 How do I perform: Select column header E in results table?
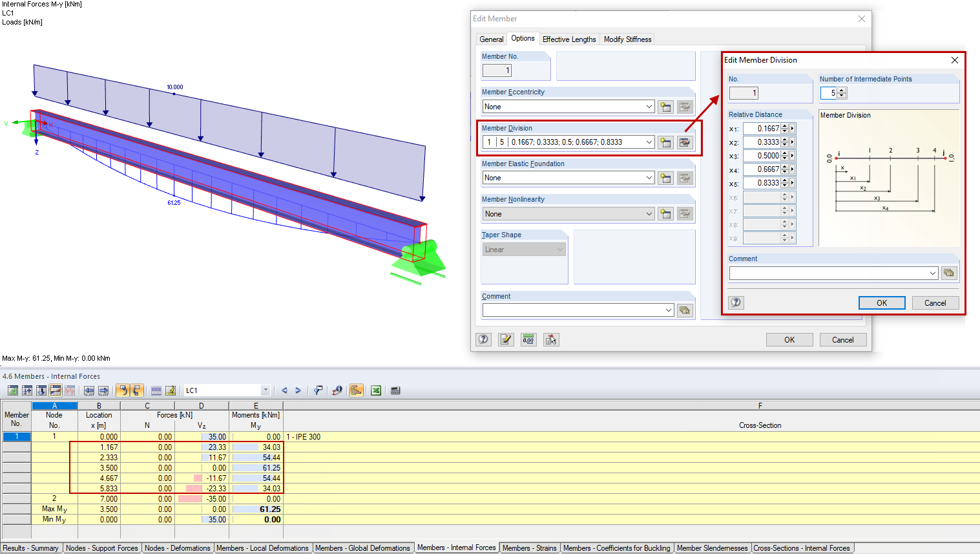(256, 406)
